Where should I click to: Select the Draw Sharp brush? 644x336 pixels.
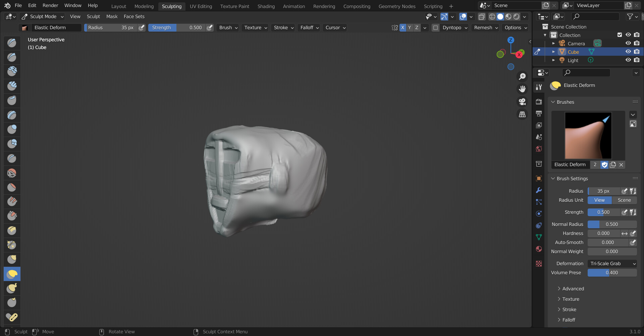pyautogui.click(x=12, y=57)
